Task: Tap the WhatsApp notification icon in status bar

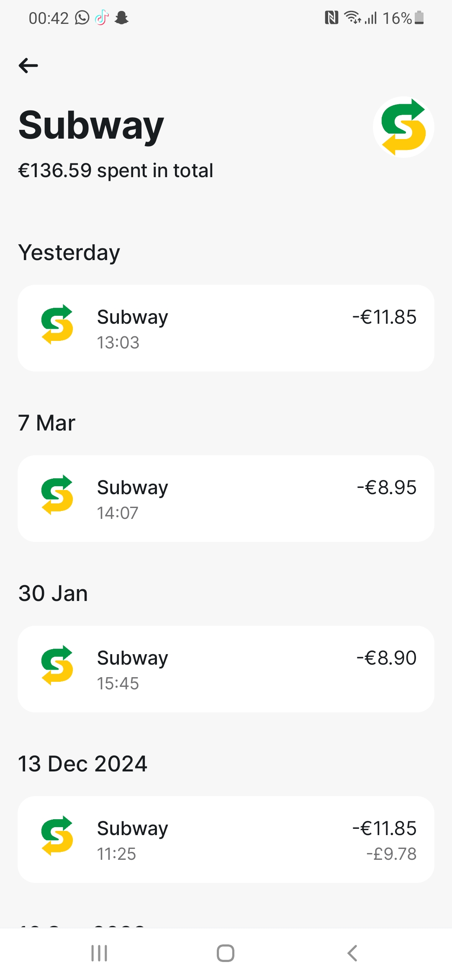Action: point(82,18)
